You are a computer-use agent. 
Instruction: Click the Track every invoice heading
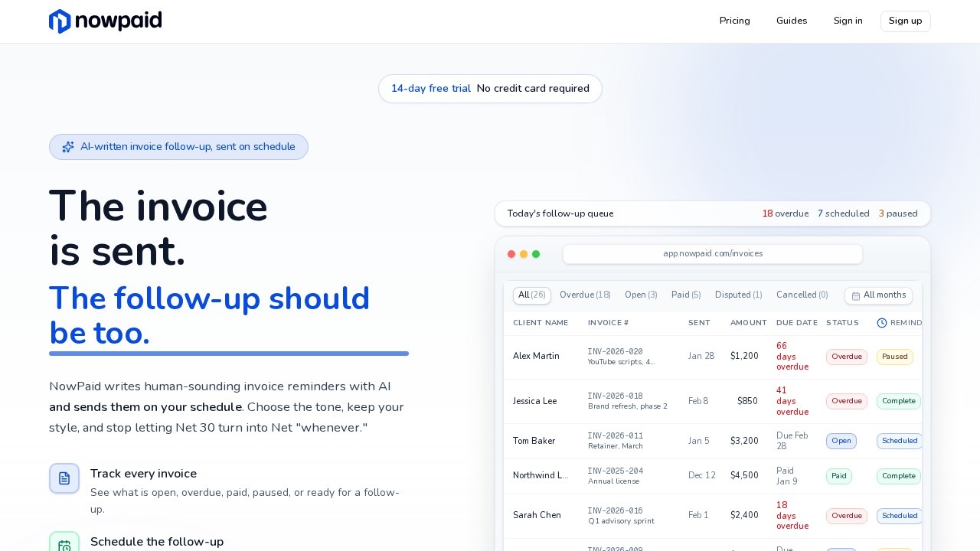[143, 474]
